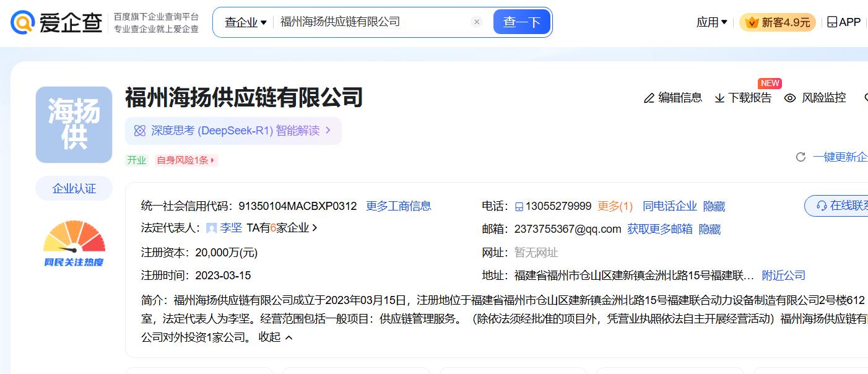This screenshot has width=868, height=374.
Task: Click the 查一下 search button
Action: [x=521, y=22]
